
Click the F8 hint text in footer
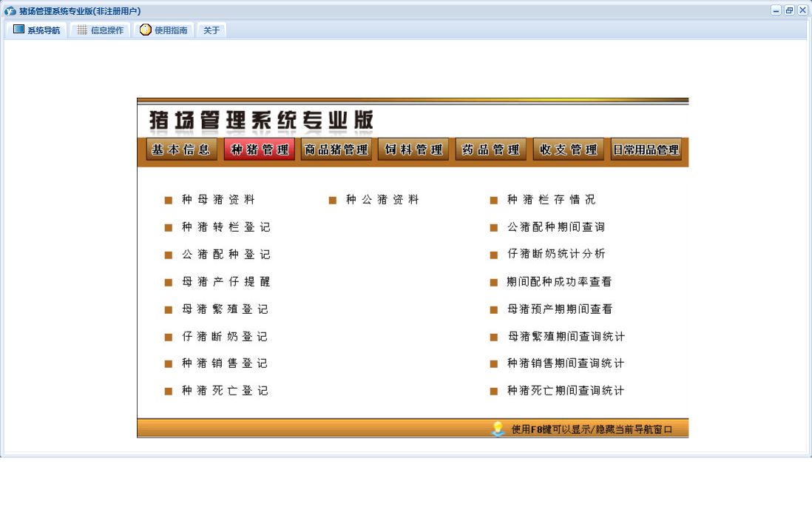click(x=592, y=429)
